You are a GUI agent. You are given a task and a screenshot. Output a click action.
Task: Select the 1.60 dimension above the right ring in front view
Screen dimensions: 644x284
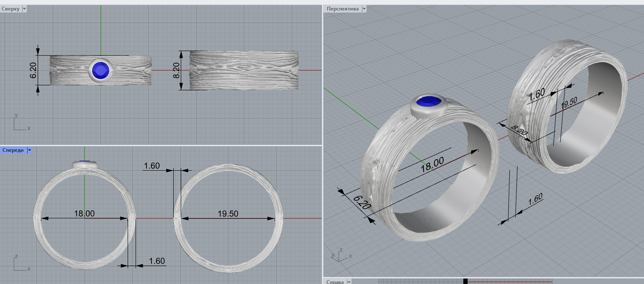pos(151,166)
